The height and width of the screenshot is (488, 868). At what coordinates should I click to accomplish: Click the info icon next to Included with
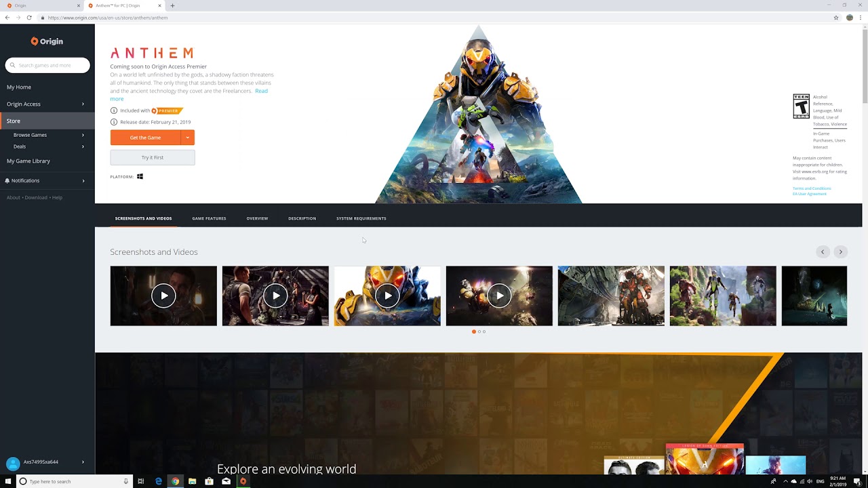[x=113, y=110]
